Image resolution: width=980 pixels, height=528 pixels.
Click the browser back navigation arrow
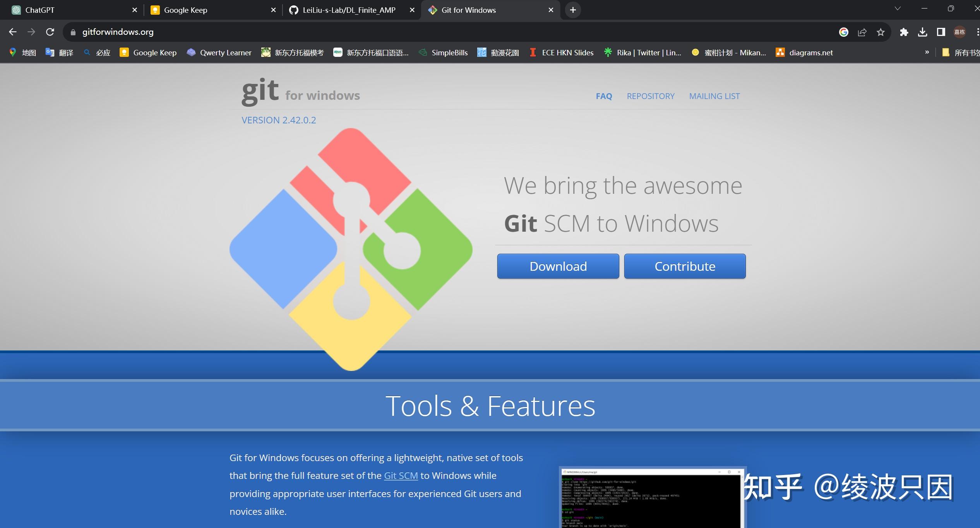pos(13,32)
